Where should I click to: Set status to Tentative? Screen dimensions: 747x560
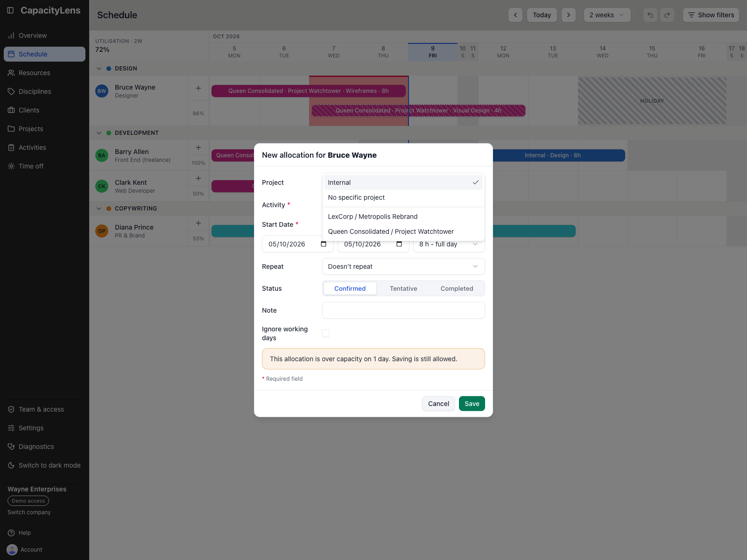[403, 288]
